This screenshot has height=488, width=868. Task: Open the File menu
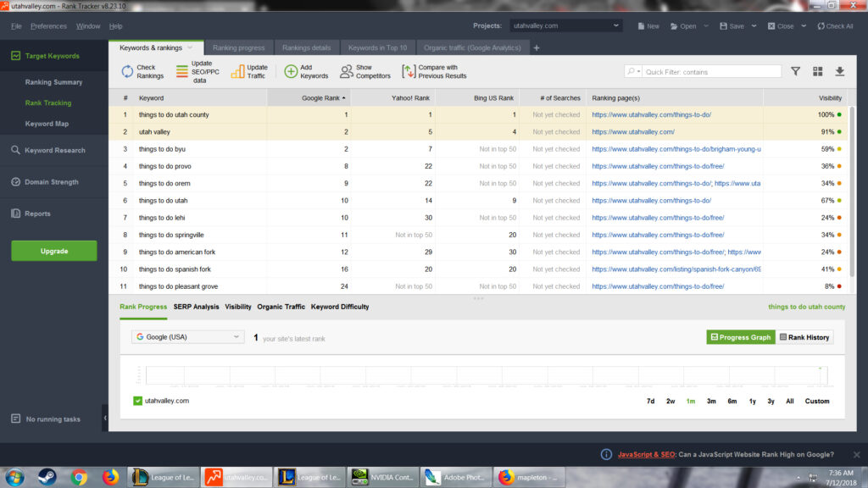pyautogui.click(x=16, y=26)
